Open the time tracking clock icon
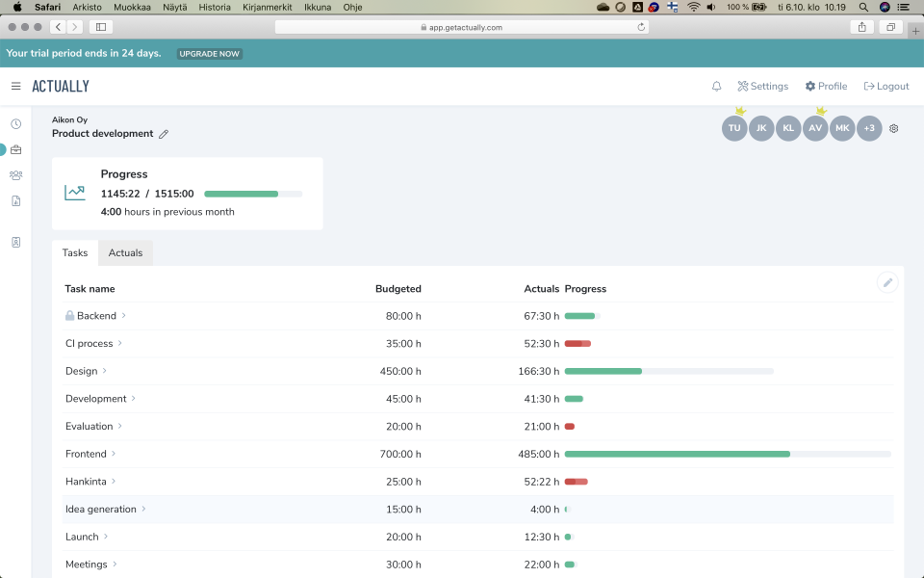 tap(14, 124)
